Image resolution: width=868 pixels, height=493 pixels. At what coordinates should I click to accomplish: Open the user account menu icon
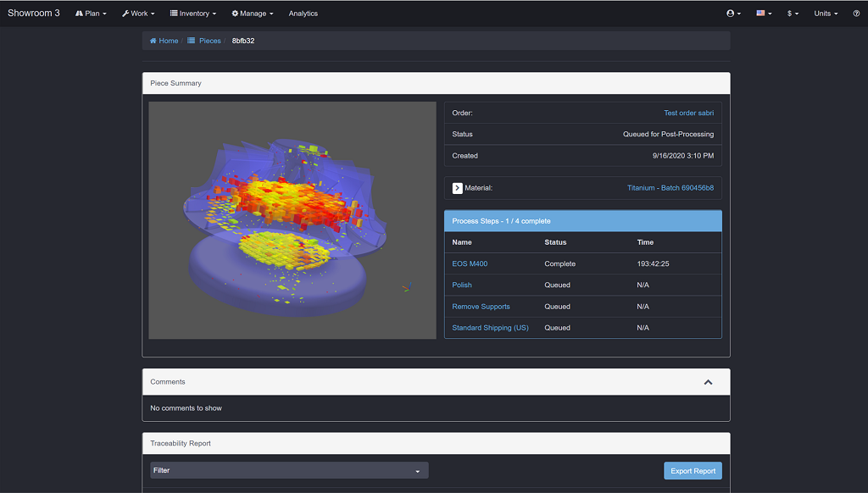coord(733,14)
